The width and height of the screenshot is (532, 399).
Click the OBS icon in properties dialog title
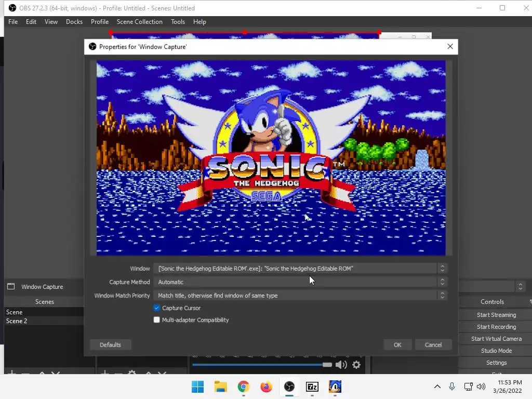point(92,46)
